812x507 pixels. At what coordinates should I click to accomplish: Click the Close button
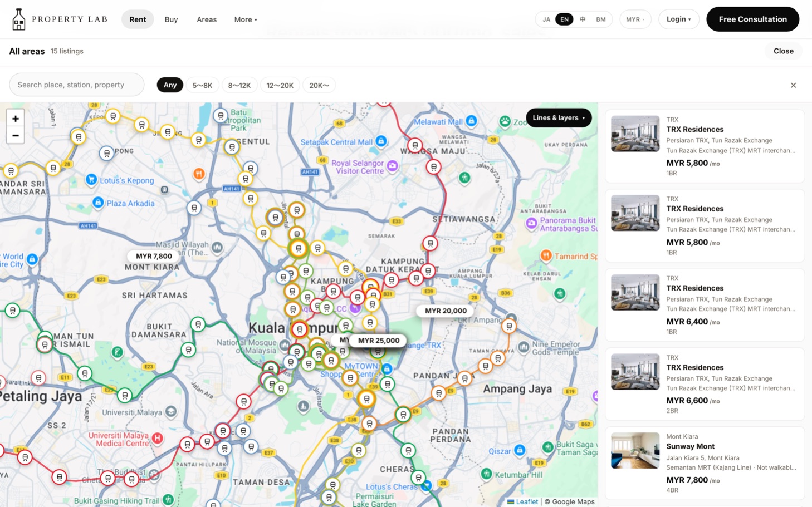click(x=783, y=51)
